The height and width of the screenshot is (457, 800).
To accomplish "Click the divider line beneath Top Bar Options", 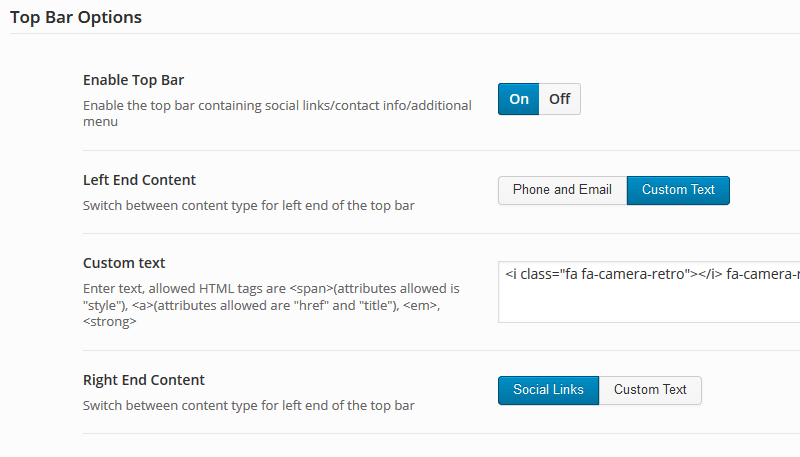I will pos(405,34).
